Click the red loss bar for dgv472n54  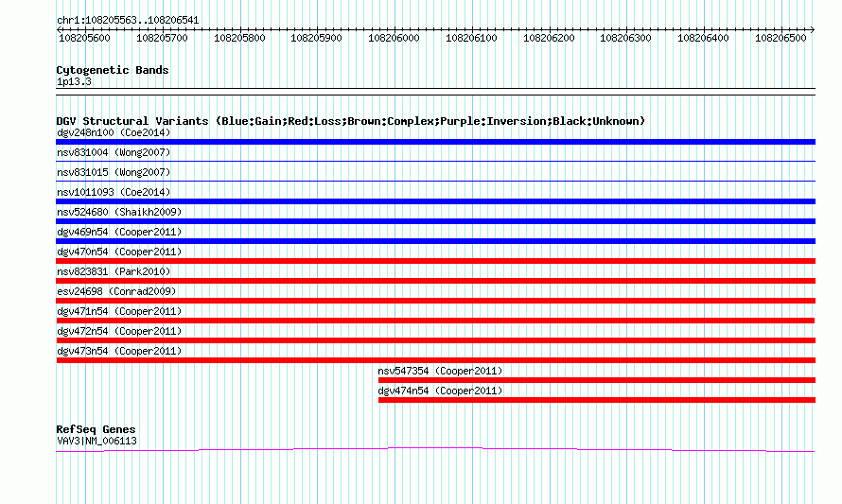435,340
